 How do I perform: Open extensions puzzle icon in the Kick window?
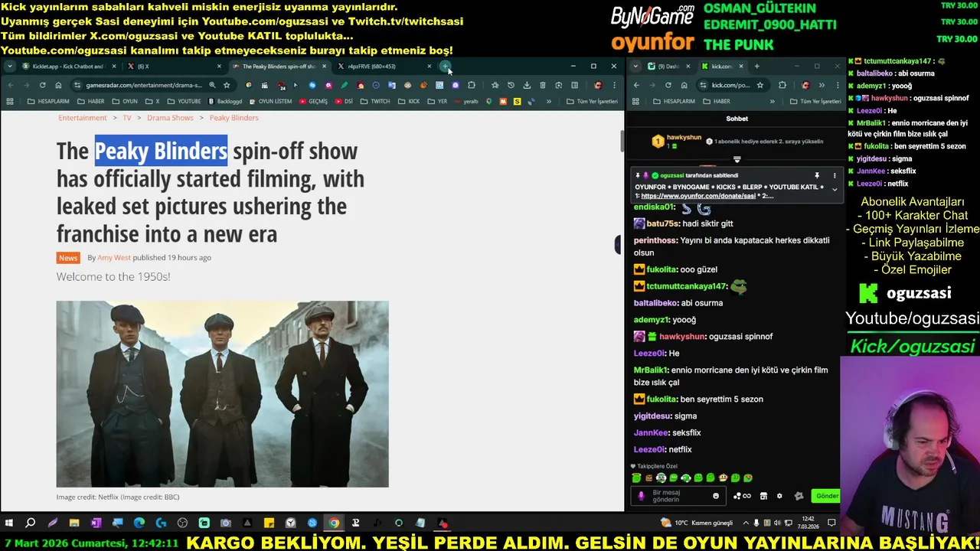pos(782,85)
